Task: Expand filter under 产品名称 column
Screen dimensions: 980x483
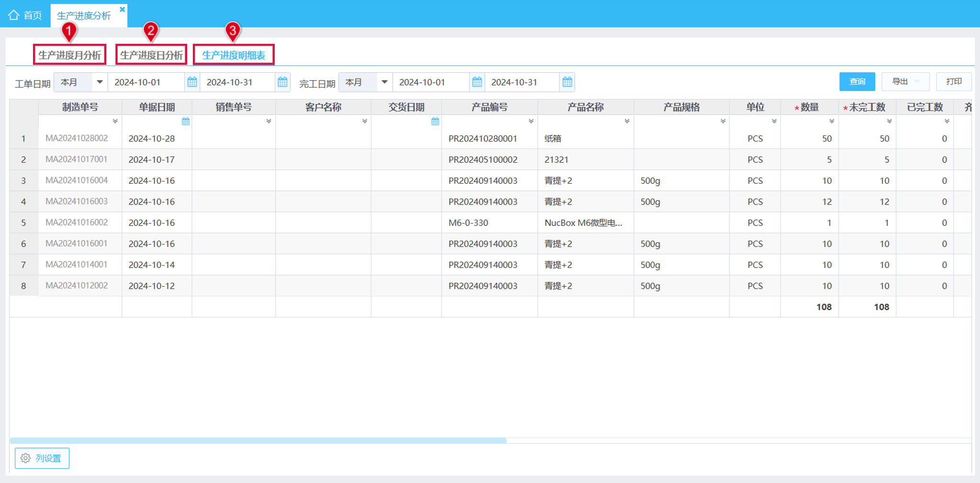Action: (627, 122)
